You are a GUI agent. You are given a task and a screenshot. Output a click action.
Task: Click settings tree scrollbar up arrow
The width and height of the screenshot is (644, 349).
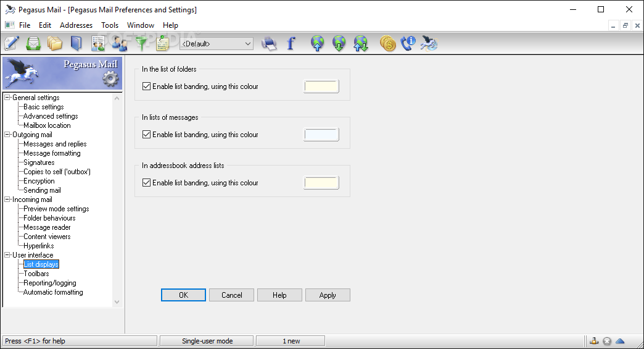pyautogui.click(x=117, y=98)
